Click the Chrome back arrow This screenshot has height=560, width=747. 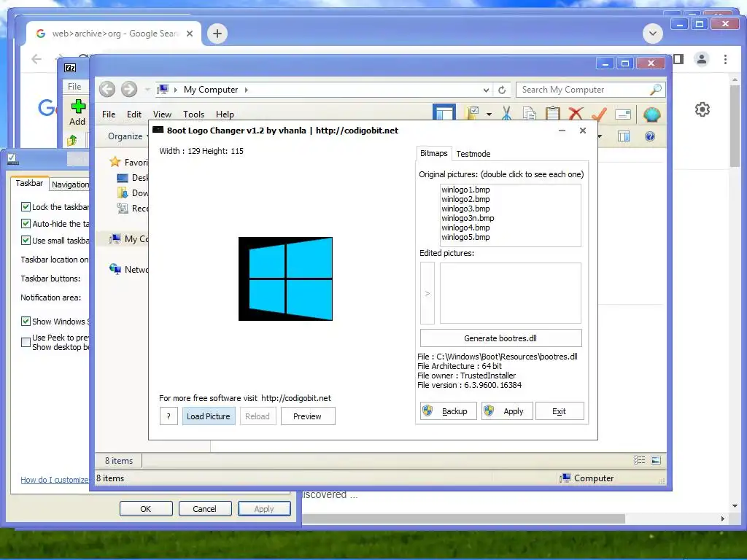(36, 59)
